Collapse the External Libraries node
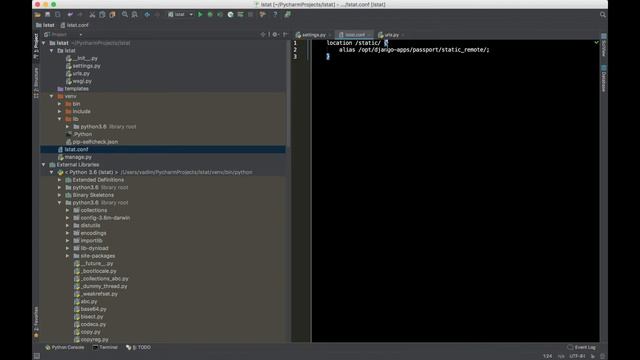The image size is (640, 360). [44, 164]
